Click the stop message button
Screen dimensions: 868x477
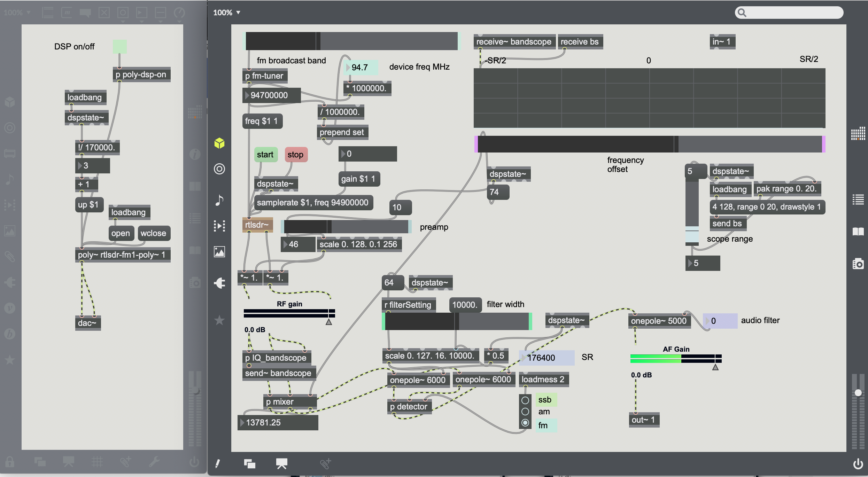296,155
